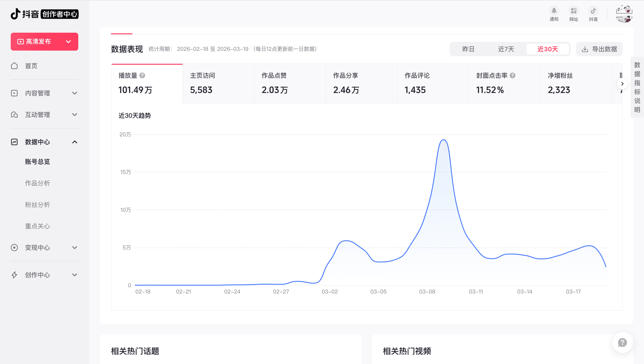Click the 导出数据 button
The width and height of the screenshot is (644, 364).
click(x=599, y=49)
